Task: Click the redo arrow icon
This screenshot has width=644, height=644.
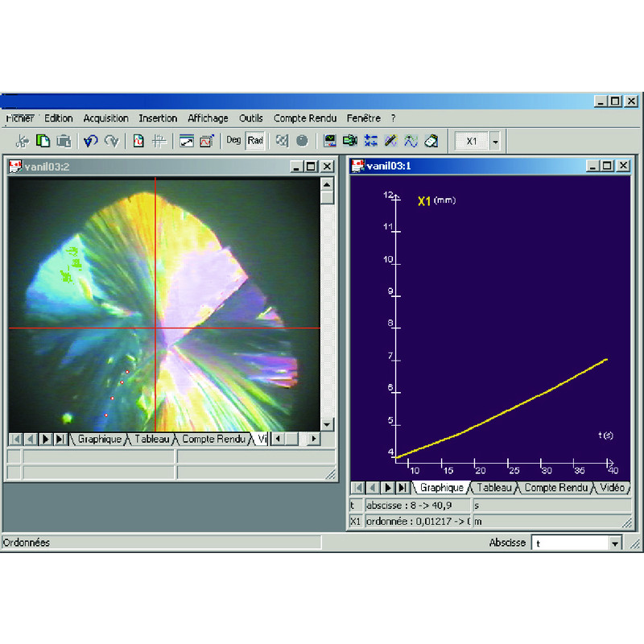Action: (111, 141)
